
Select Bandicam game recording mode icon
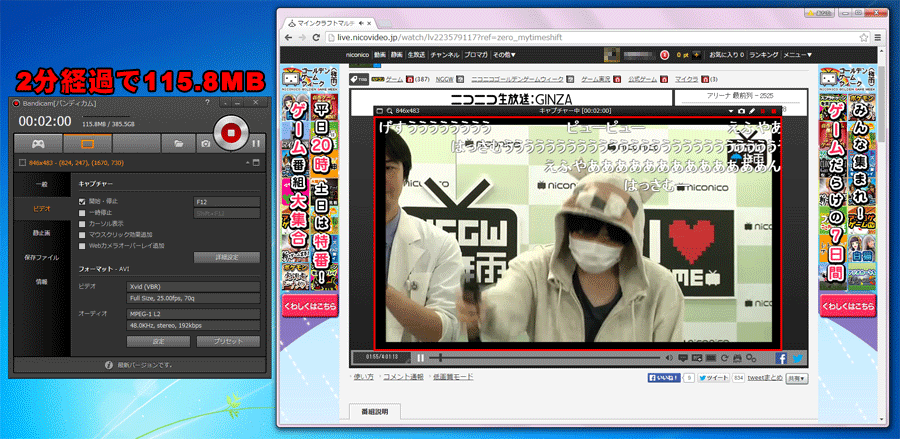(38, 143)
